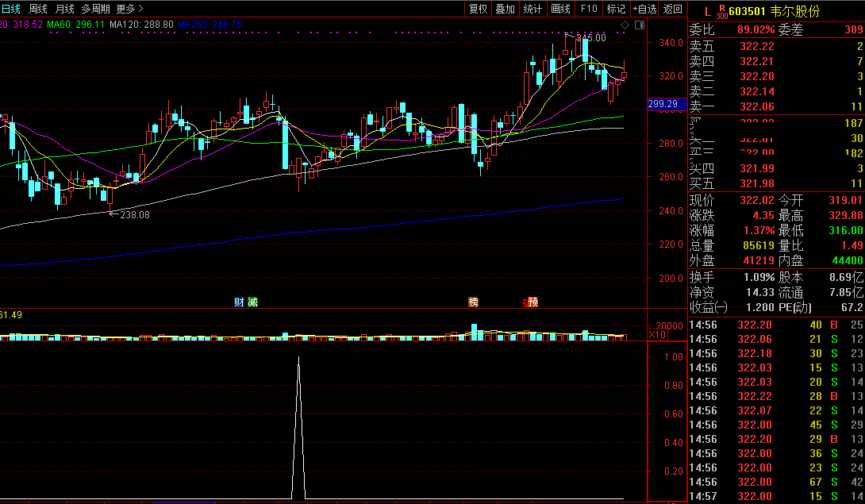This screenshot has width=865, height=504.
Task: Click the 标记 mark button
Action: [x=616, y=9]
